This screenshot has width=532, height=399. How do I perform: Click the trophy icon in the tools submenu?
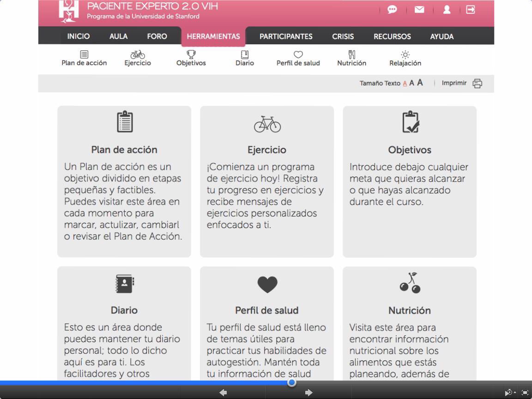(x=191, y=54)
